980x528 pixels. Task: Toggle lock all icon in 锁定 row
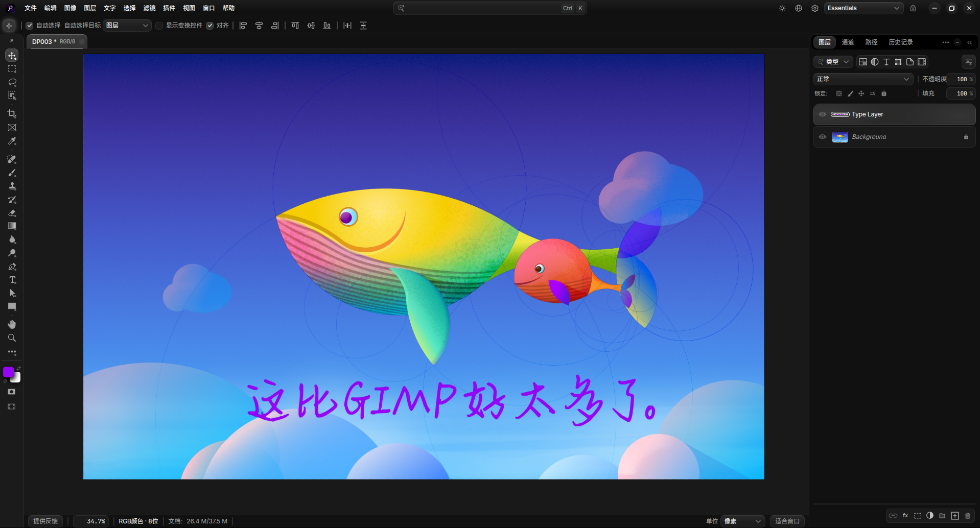pyautogui.click(x=884, y=93)
